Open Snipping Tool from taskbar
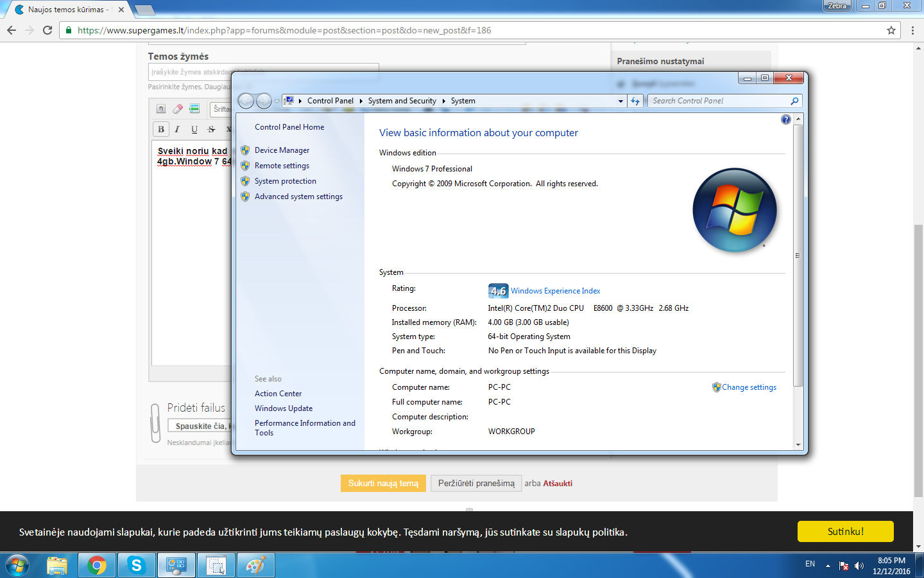 coord(216,565)
